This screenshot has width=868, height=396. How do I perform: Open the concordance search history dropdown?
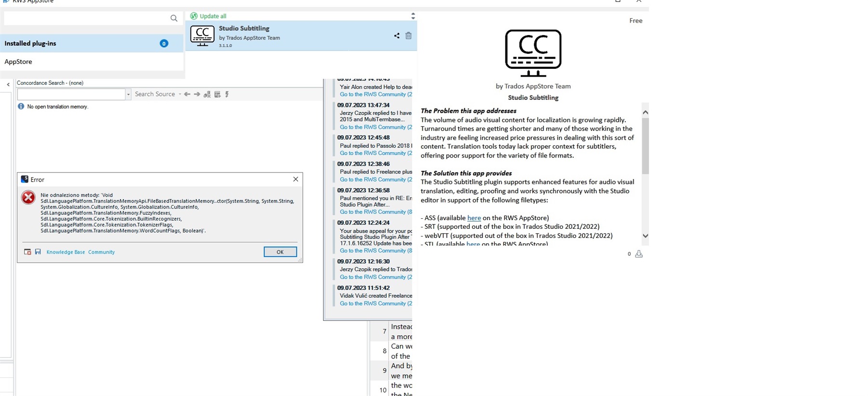coord(128,94)
